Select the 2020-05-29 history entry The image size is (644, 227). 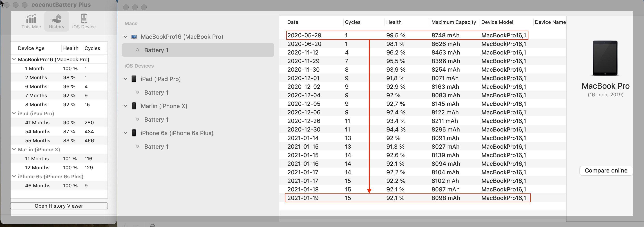coord(423,35)
